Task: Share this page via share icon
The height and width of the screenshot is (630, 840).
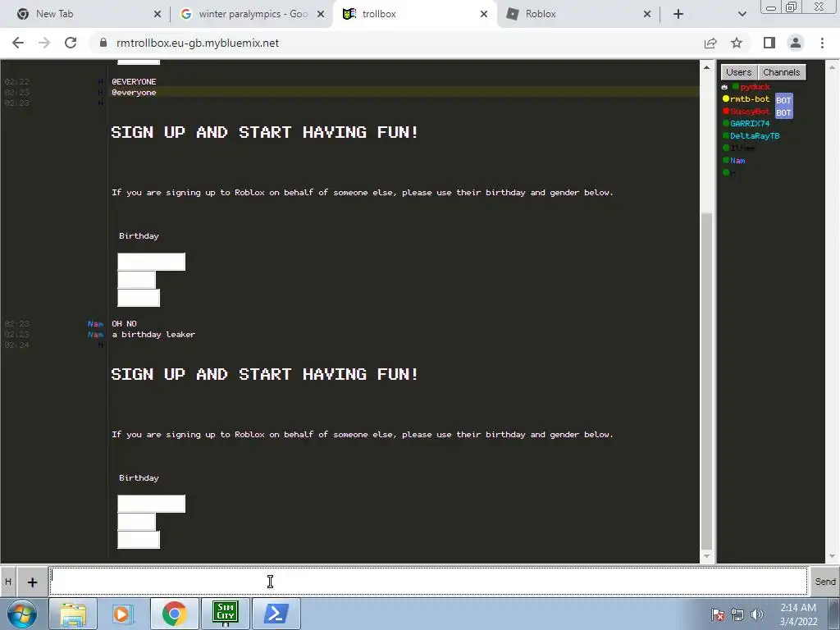Action: 710,43
